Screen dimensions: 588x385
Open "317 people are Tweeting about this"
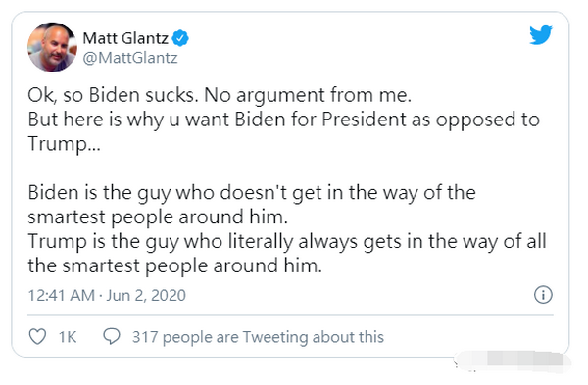258,337
